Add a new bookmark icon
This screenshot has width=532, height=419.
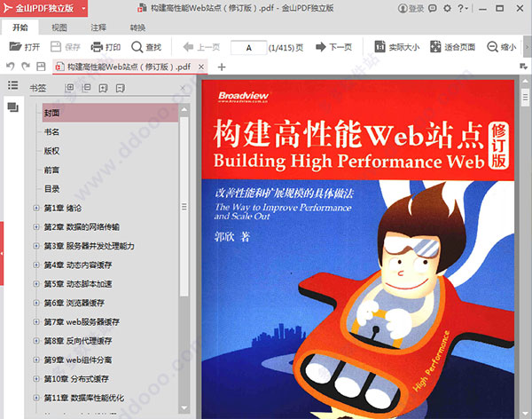coord(103,89)
